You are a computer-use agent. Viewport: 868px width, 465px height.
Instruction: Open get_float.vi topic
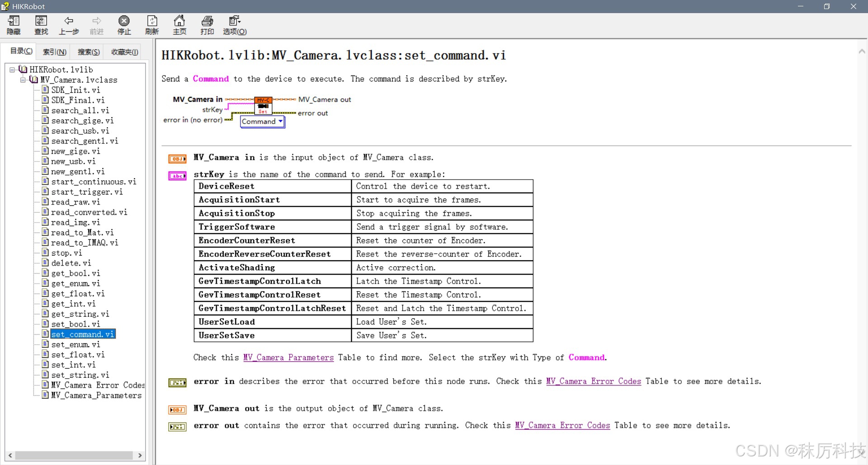[78, 294]
